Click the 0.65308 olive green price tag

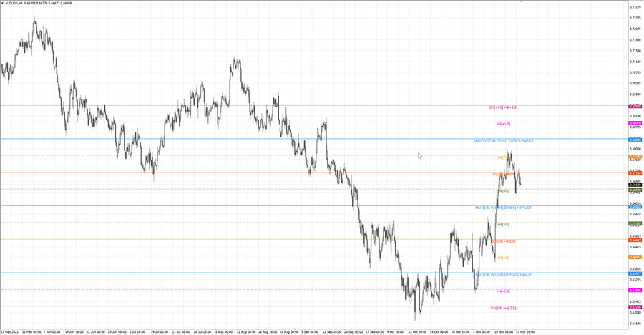(635, 223)
